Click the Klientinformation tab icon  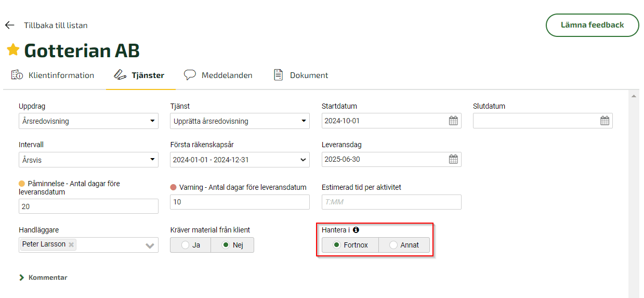pos(17,75)
